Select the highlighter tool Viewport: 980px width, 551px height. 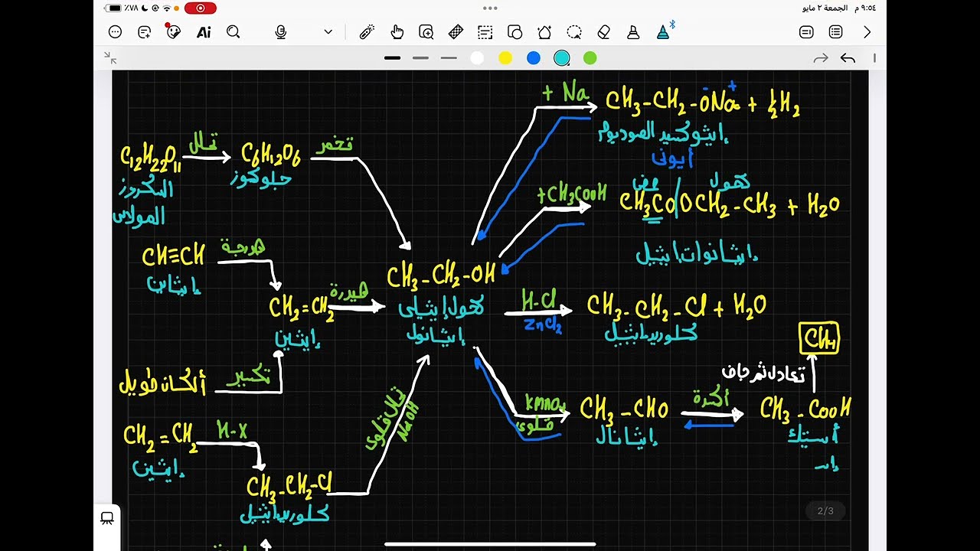click(633, 32)
